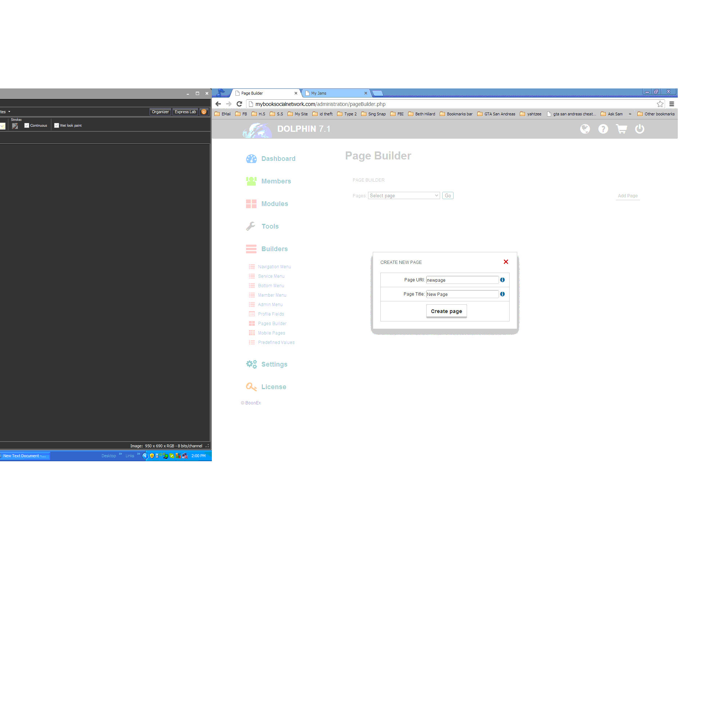Open the Navigation Menu builder item

pyautogui.click(x=274, y=267)
